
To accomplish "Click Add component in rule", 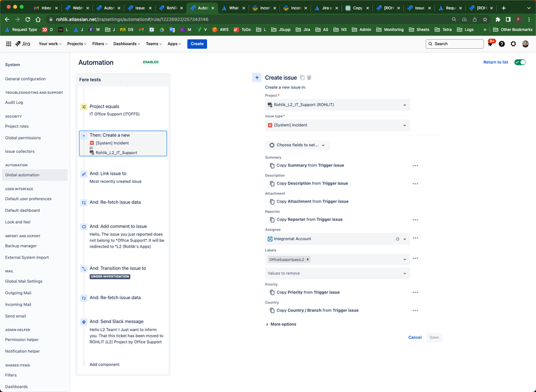I will [105, 365].
